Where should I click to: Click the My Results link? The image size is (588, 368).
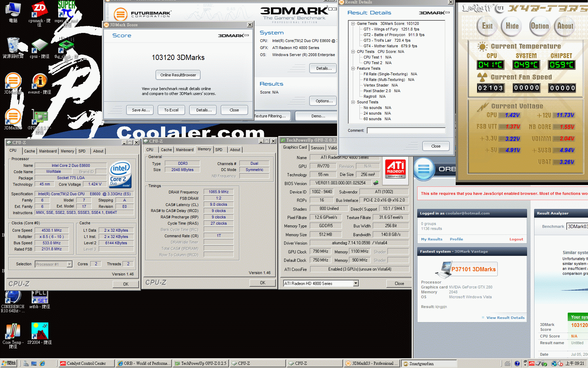[x=432, y=239]
